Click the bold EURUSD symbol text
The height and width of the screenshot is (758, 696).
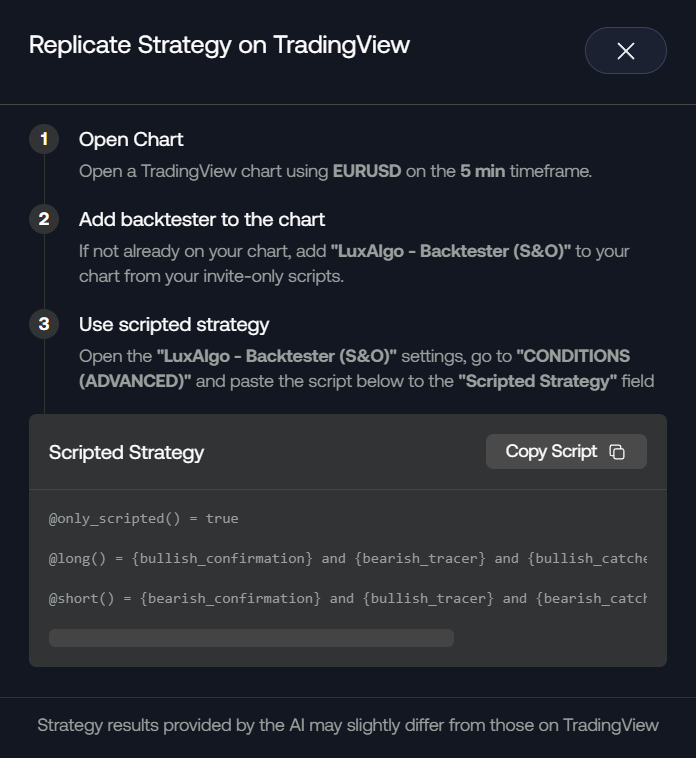coord(366,171)
